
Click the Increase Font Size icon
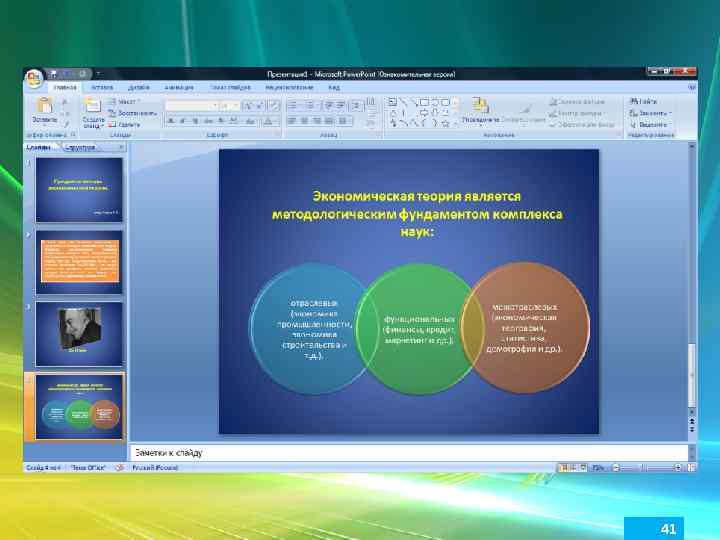click(x=248, y=106)
